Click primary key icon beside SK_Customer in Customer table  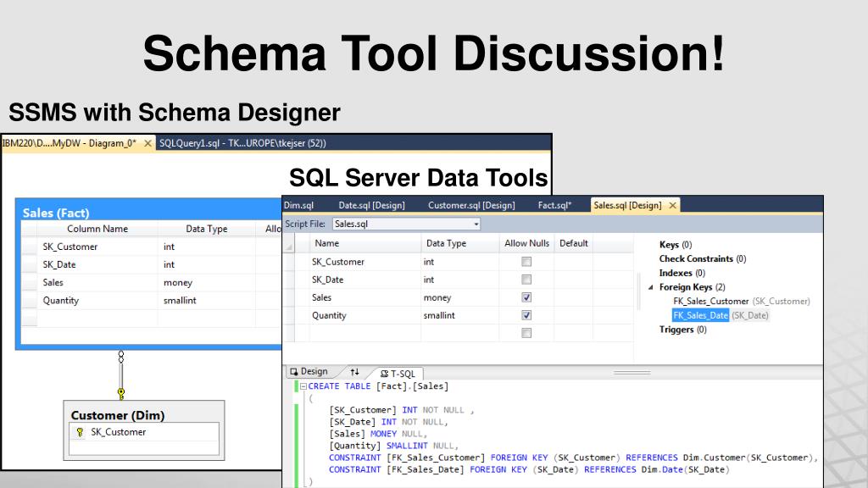[80, 432]
